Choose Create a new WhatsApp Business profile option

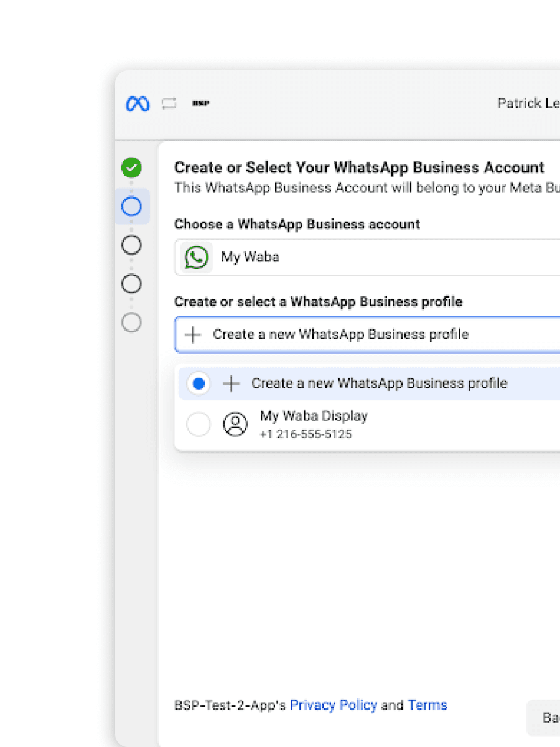[369, 383]
